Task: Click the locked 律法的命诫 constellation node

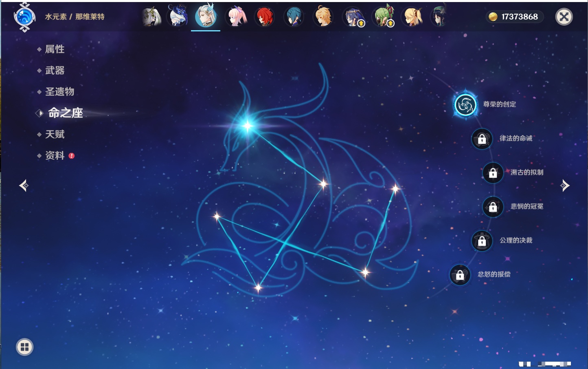Action: (482, 139)
